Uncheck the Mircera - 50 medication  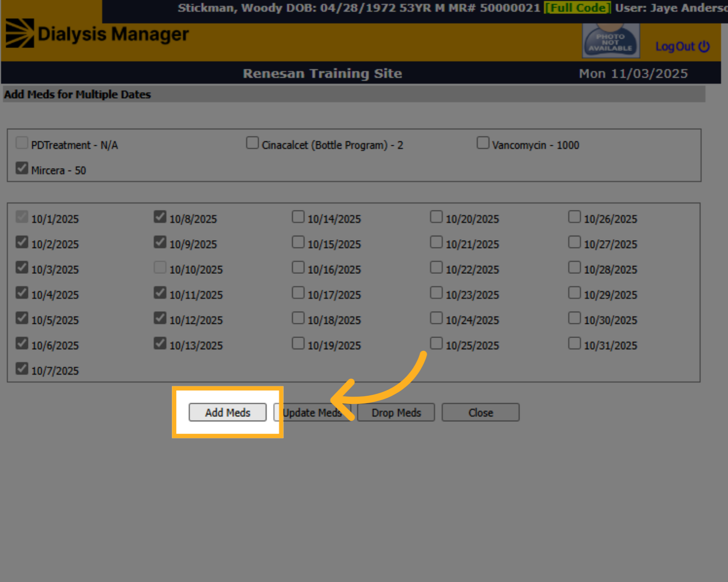(22, 168)
